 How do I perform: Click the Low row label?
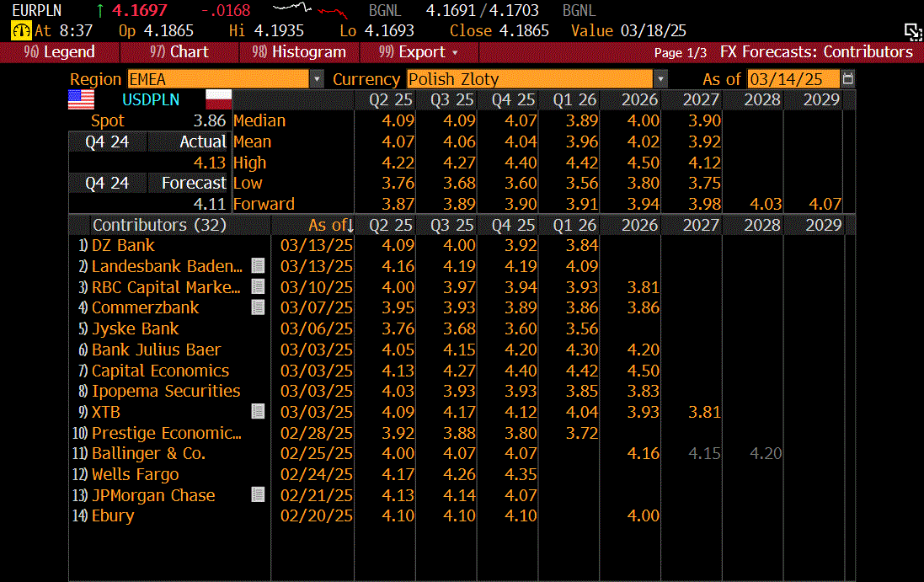click(x=248, y=184)
